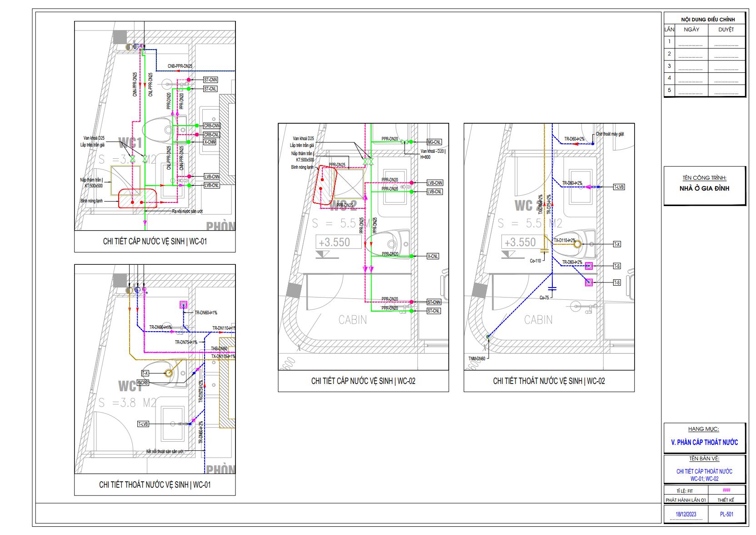Click revision row number 3

click(x=669, y=66)
